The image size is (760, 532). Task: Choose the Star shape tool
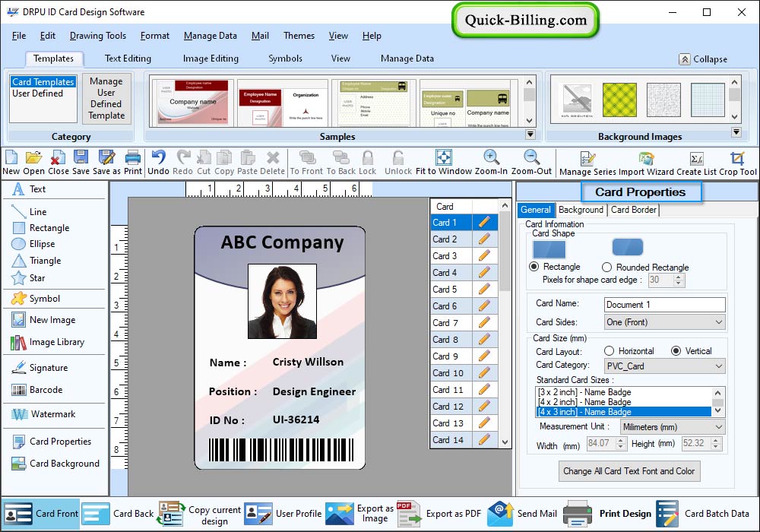[28, 278]
